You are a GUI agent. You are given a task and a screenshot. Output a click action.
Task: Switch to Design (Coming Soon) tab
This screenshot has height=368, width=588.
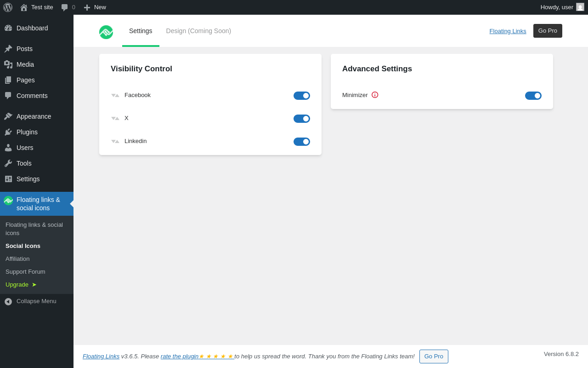pyautogui.click(x=198, y=31)
